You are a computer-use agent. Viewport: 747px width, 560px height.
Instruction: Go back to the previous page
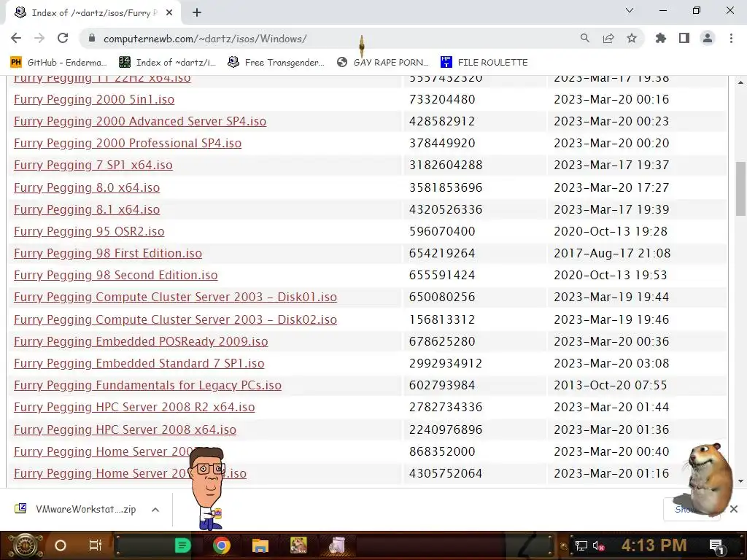pos(16,38)
